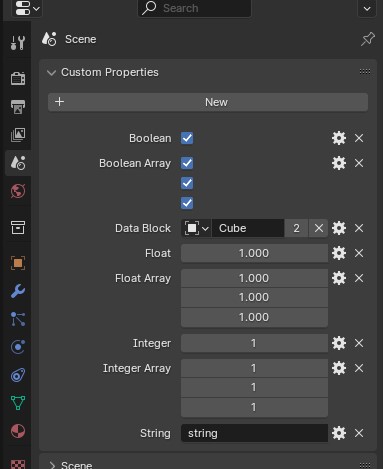Screen dimensions: 383x469
Task: Toggle the first Boolean Array checkbox
Action: [187, 163]
